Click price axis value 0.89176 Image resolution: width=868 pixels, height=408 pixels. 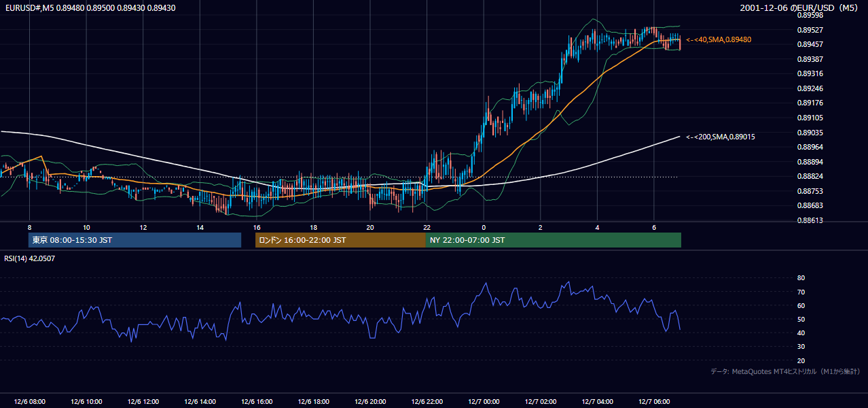[810, 103]
